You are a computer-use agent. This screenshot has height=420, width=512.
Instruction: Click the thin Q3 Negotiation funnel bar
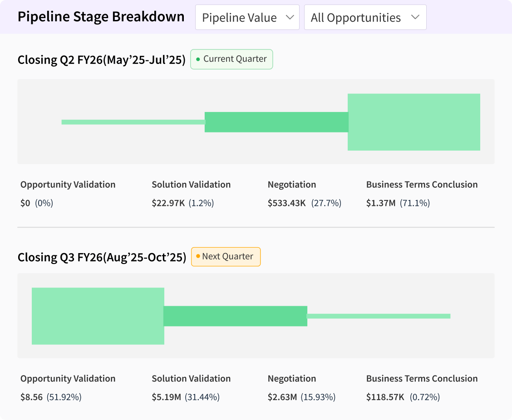click(x=379, y=316)
